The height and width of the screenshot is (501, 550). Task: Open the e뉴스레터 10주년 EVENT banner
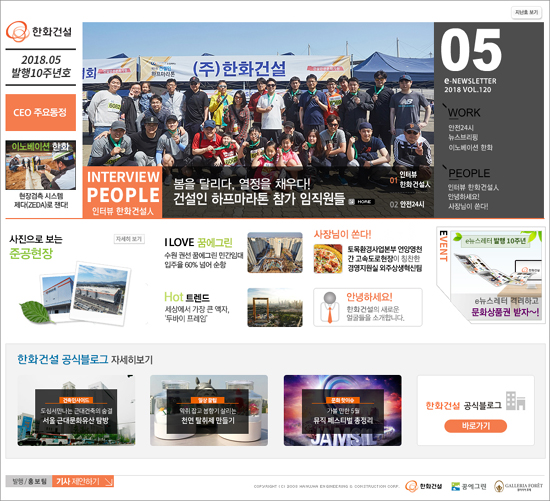[x=491, y=275]
